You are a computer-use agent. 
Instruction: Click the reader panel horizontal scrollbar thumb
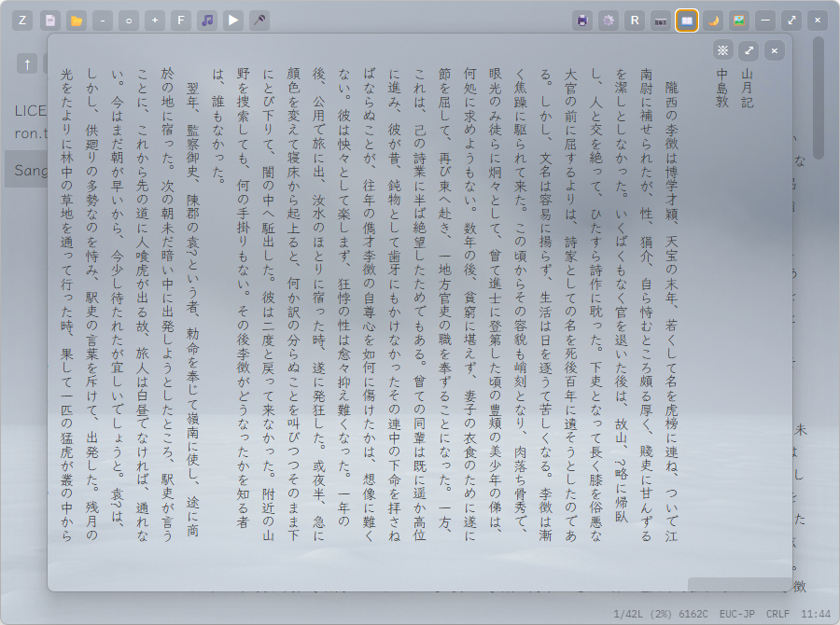[x=739, y=584]
